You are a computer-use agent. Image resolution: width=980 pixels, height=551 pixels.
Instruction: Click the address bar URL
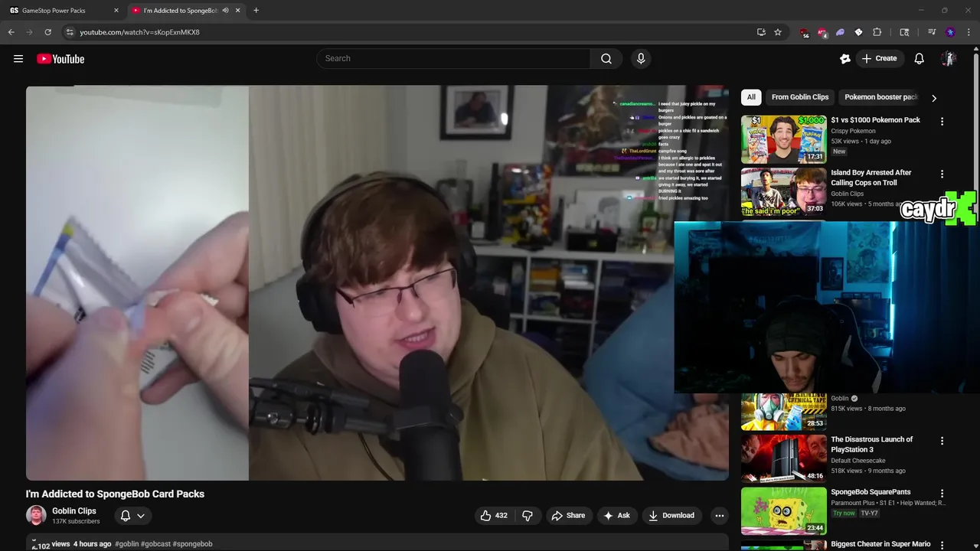pos(139,32)
